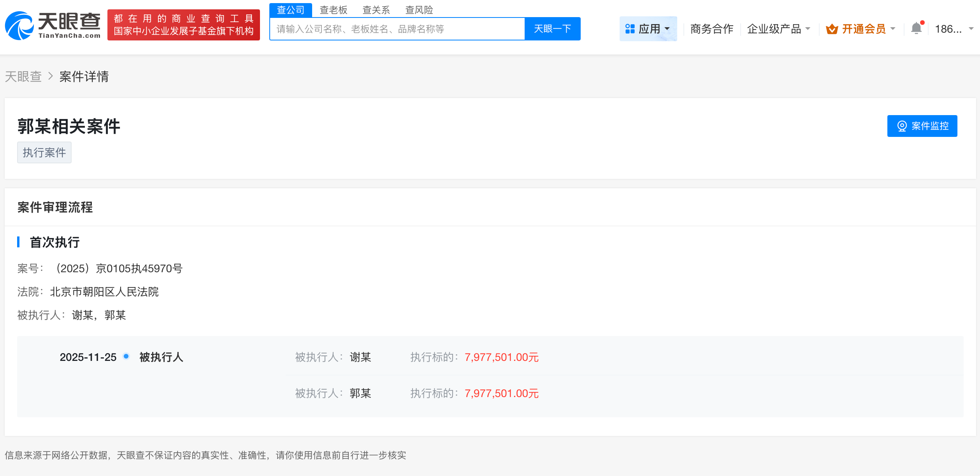Switch to the 查老板 tab
Screen dimensions: 980x476
[x=334, y=10]
